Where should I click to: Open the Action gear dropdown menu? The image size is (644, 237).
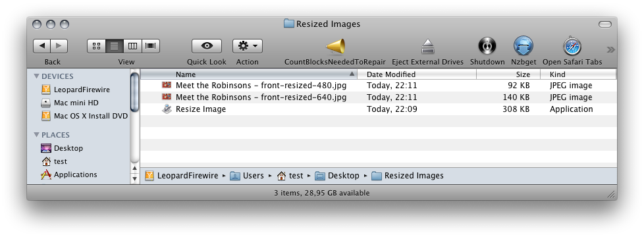click(247, 46)
